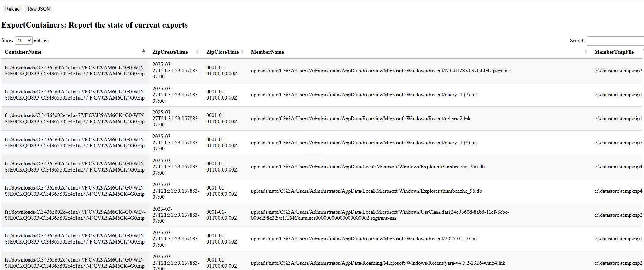Select the 2025-02-10.lnk member entry

364,239
